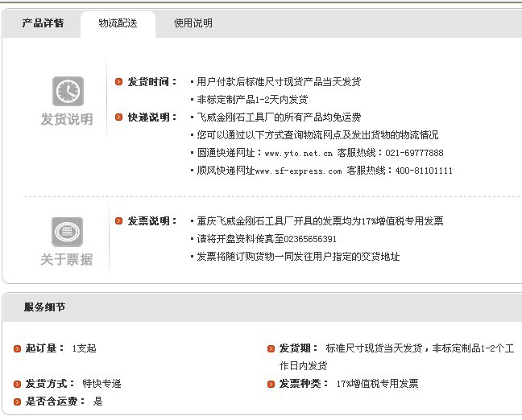Click the invoice stamp icon above 关于票据
This screenshot has width=522, height=420.
67,232
